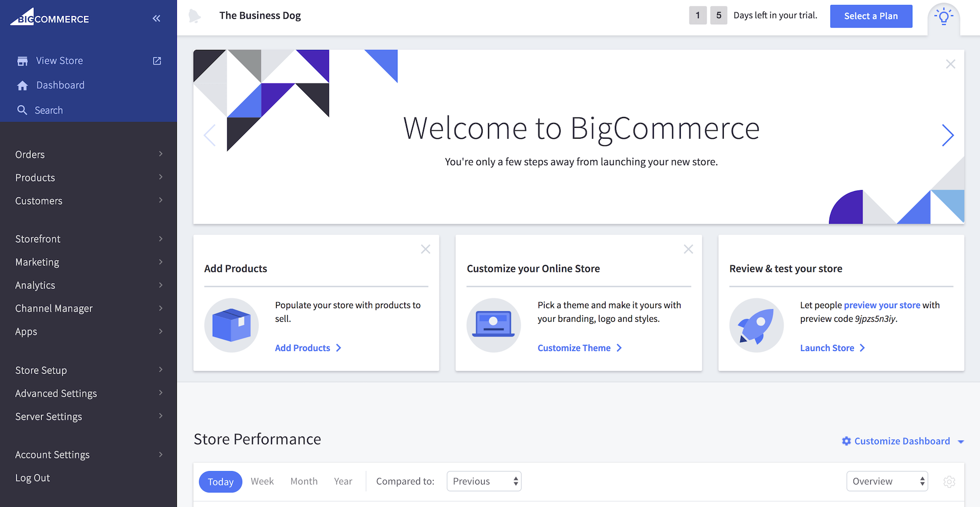Open View Store external link icon
The width and height of the screenshot is (980, 507).
point(157,61)
